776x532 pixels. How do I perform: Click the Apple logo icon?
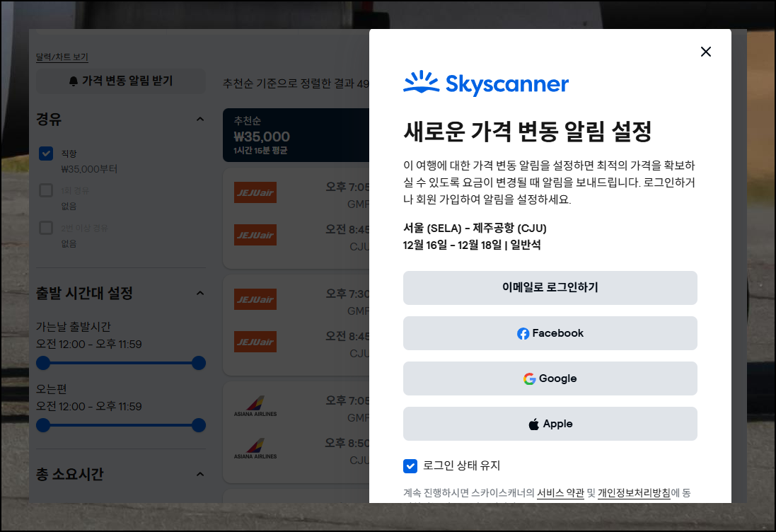534,424
